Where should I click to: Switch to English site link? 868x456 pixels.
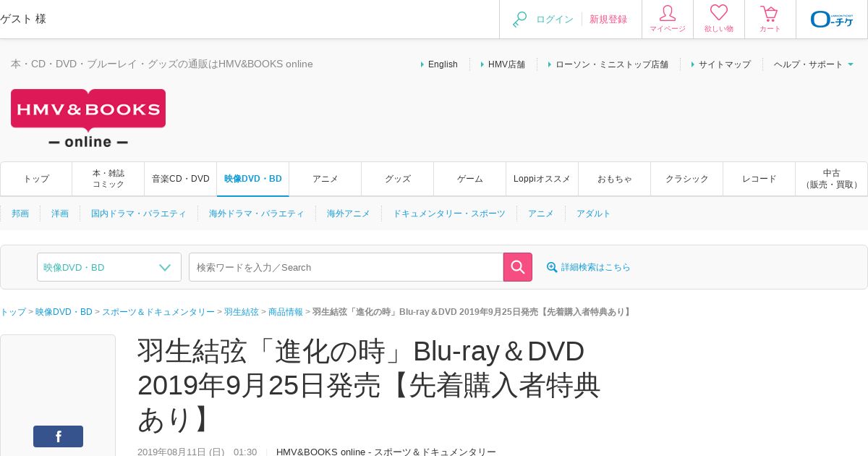443,64
